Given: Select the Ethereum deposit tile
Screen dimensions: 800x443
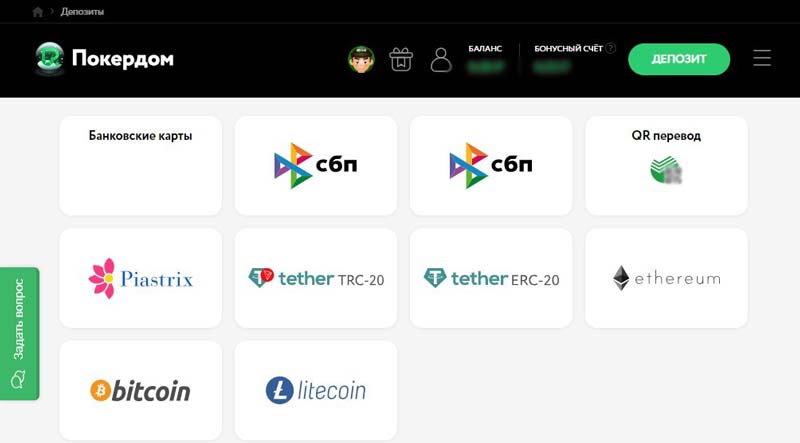Looking at the screenshot, I should [x=666, y=278].
